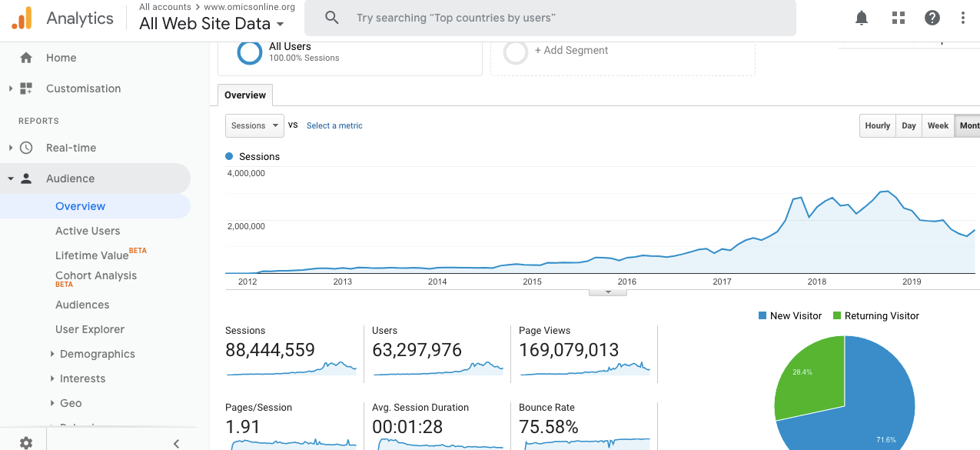Viewport: 980px width, 450px height.
Task: Open the three-dot more options menu
Action: click(963, 18)
